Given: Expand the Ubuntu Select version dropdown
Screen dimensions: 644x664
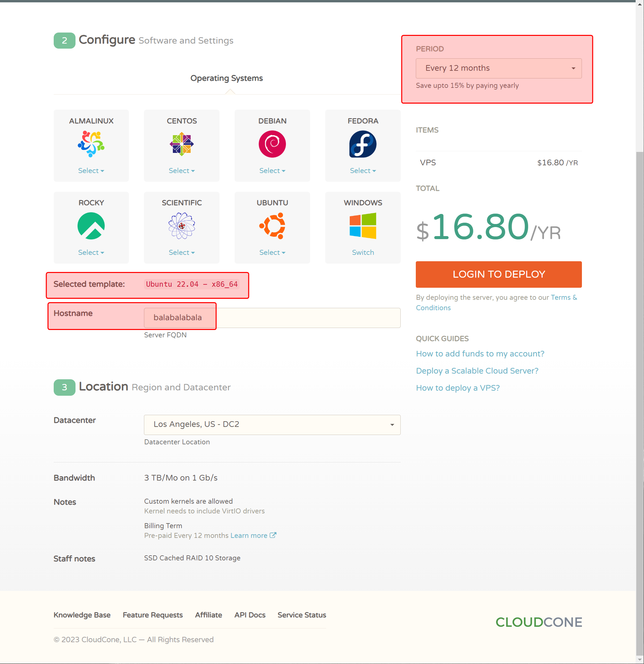Looking at the screenshot, I should (272, 253).
